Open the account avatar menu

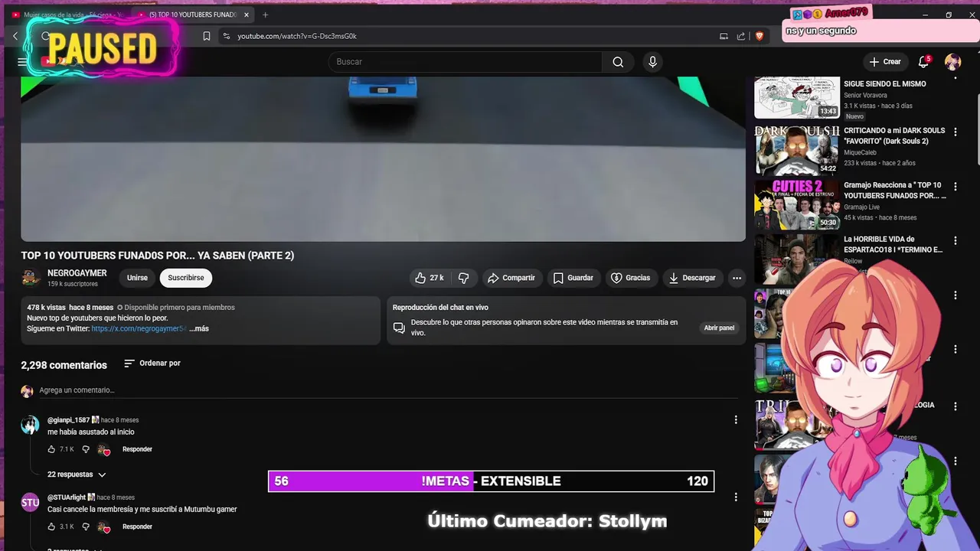[x=952, y=62]
